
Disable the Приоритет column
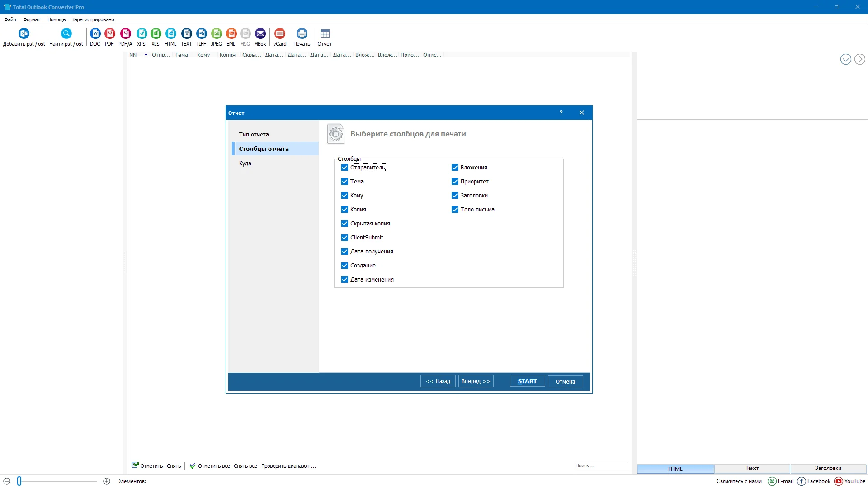(455, 182)
